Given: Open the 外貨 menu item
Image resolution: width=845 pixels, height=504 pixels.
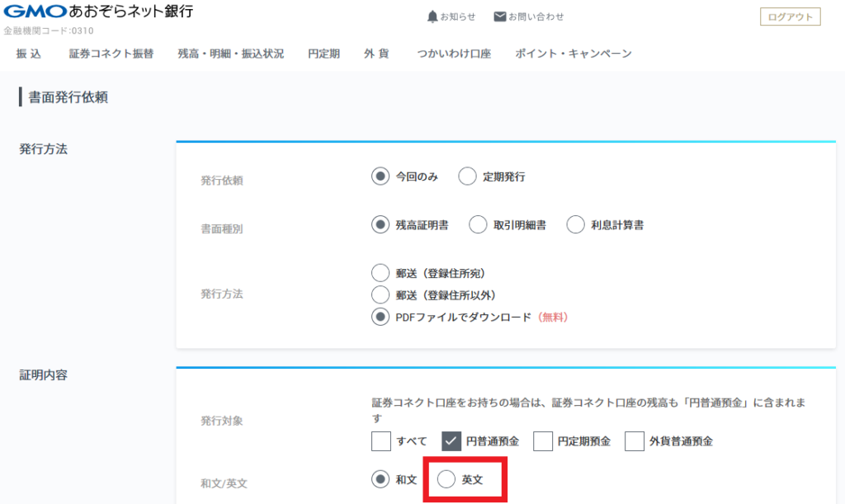Looking at the screenshot, I should pyautogui.click(x=376, y=54).
